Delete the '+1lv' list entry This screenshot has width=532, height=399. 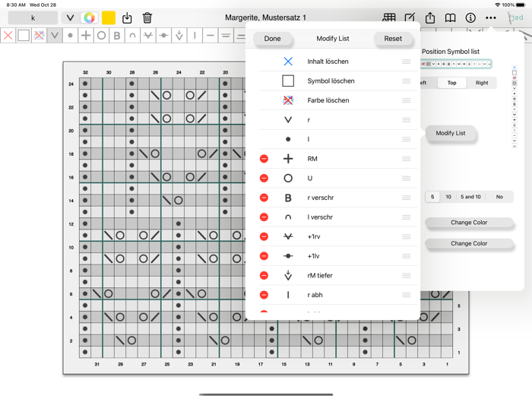(264, 256)
